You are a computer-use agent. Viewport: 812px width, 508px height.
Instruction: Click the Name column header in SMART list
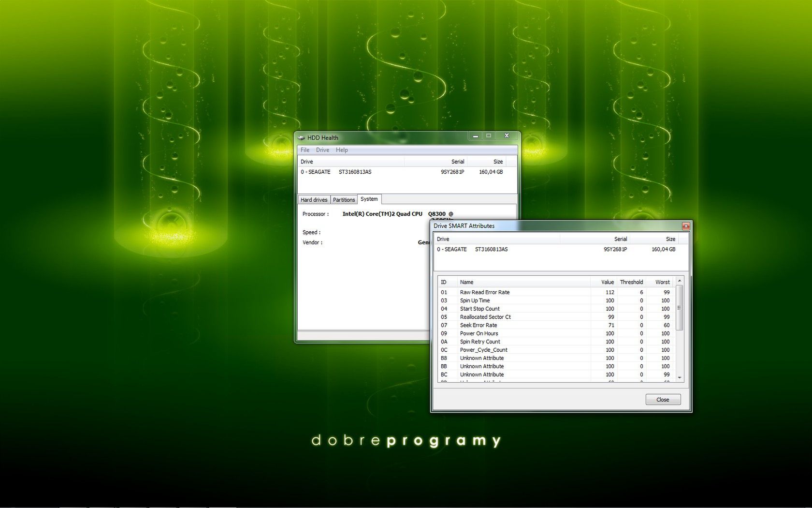point(523,282)
